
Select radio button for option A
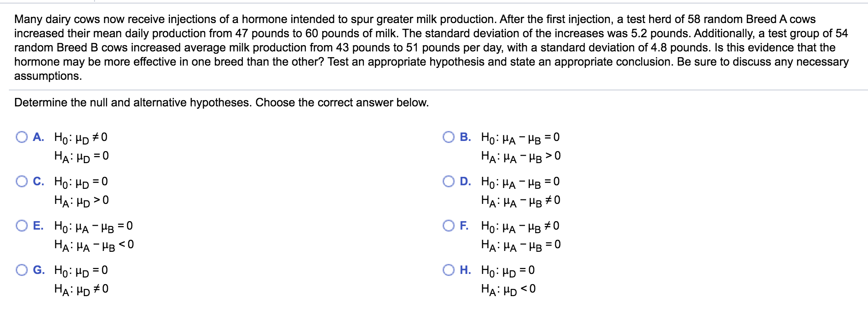[21, 137]
